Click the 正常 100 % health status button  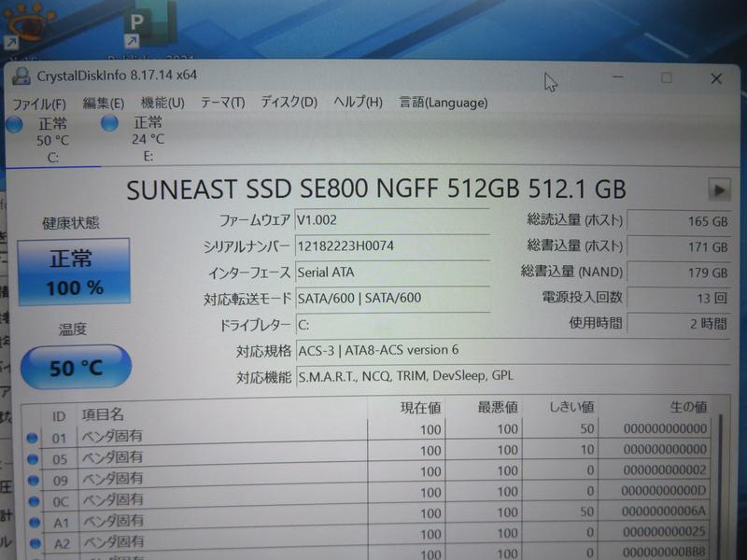[x=74, y=272]
